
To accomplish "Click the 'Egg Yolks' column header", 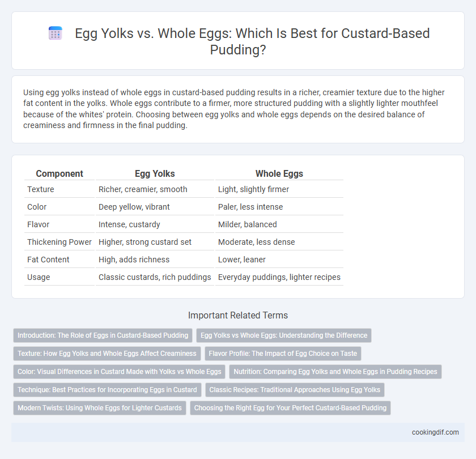I will 155,173.
